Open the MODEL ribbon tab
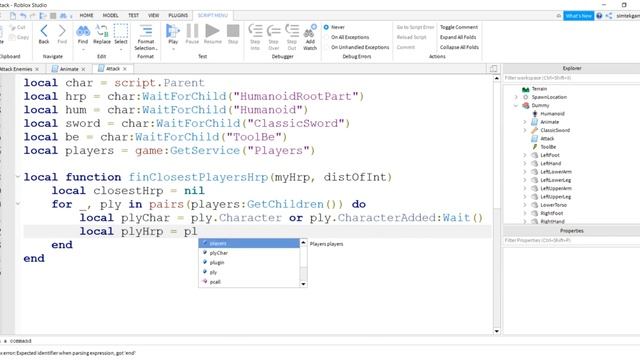This screenshot has height=360, width=640. pos(110,16)
